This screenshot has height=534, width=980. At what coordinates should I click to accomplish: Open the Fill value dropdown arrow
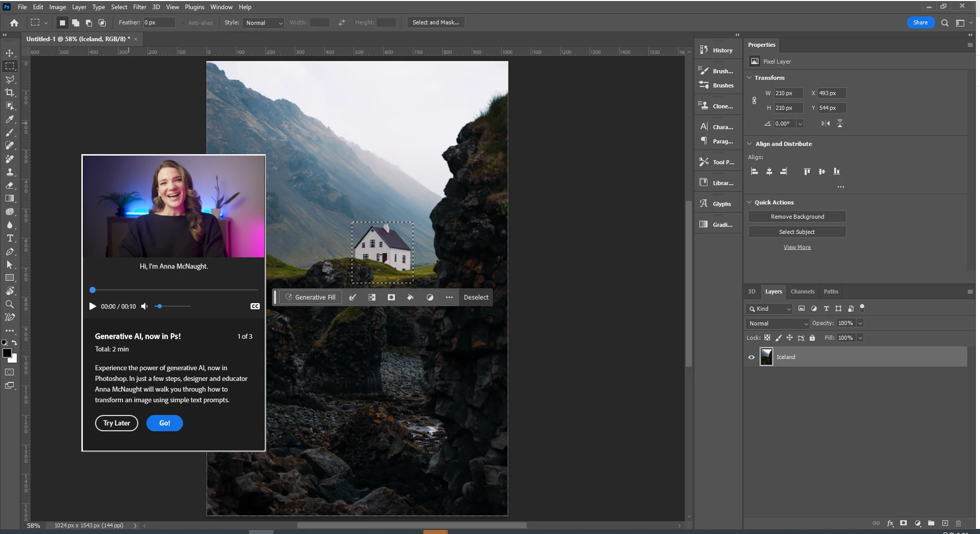(x=860, y=338)
